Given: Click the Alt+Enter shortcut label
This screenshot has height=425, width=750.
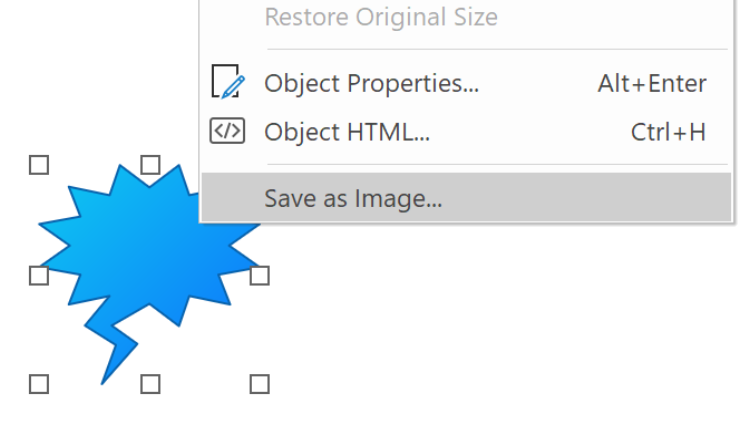Looking at the screenshot, I should pyautogui.click(x=652, y=84).
